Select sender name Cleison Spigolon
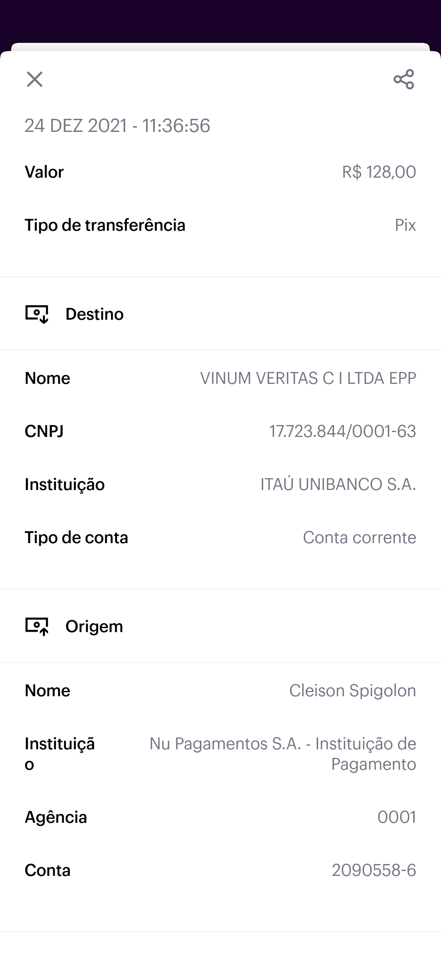 click(352, 690)
